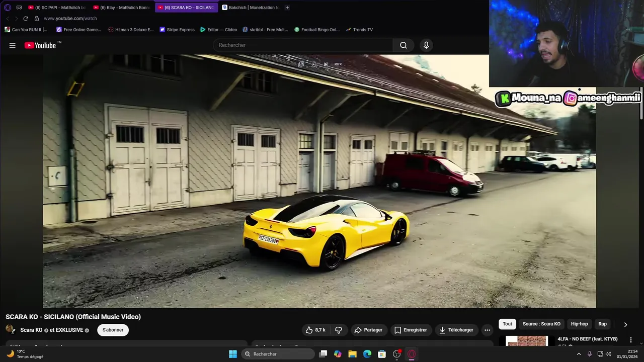Click the video player to pause playback
The height and width of the screenshot is (362, 644).
pyautogui.click(x=319, y=181)
